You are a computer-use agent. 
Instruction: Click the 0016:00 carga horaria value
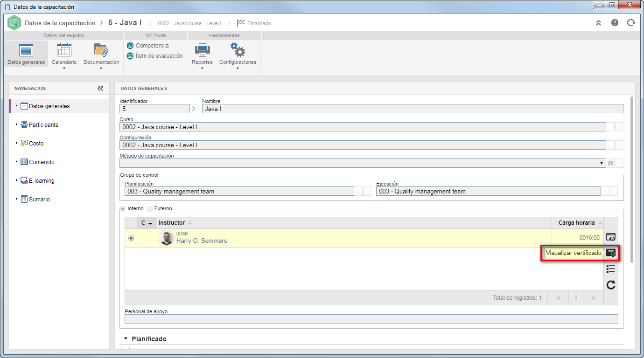point(589,238)
